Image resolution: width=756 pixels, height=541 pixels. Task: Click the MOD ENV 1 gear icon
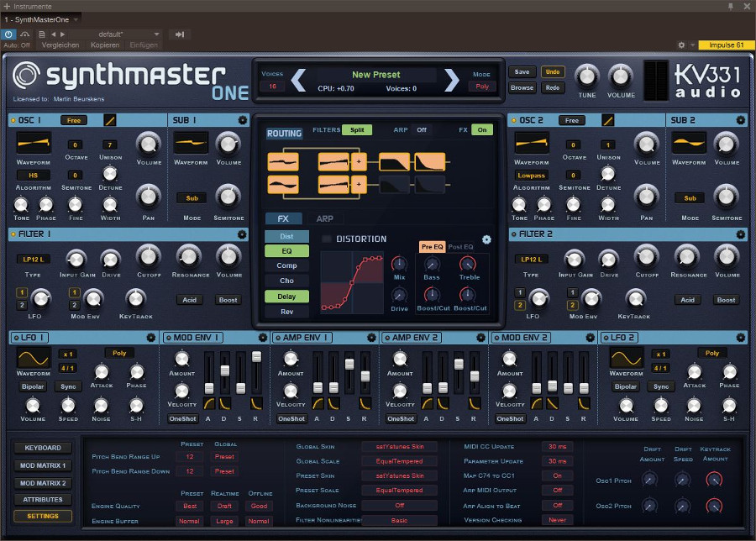pyautogui.click(x=262, y=338)
